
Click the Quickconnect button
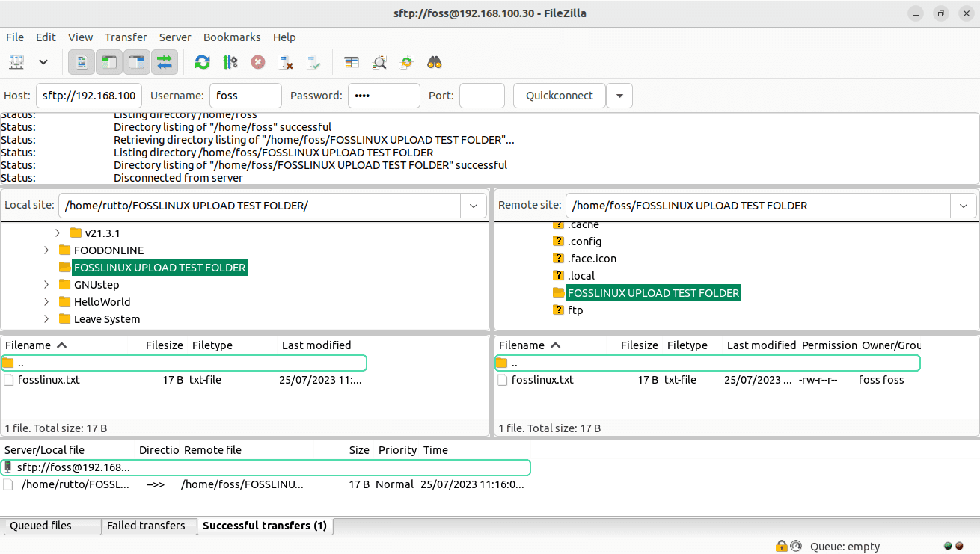point(560,96)
